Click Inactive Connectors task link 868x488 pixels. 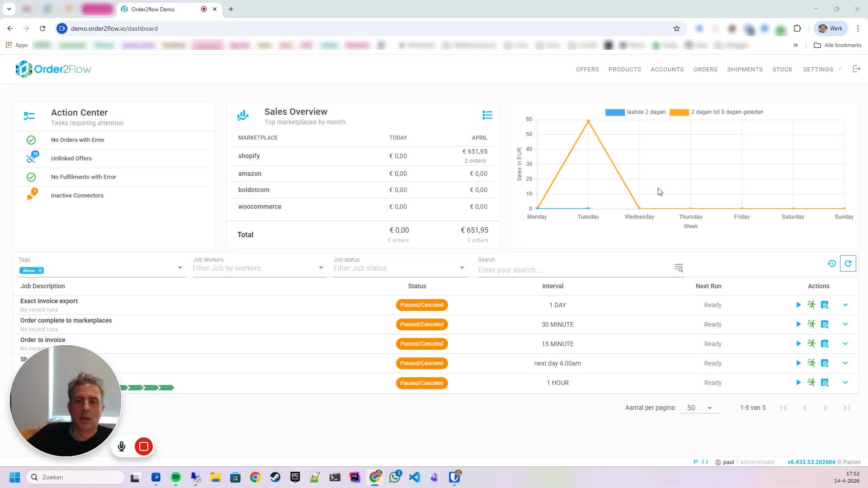[x=77, y=196]
